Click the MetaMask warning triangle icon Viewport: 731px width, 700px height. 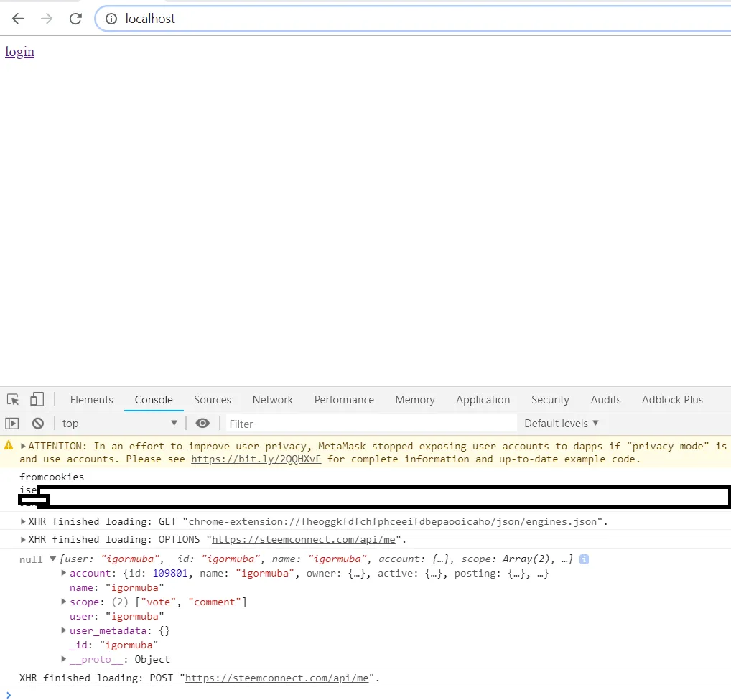point(9,445)
